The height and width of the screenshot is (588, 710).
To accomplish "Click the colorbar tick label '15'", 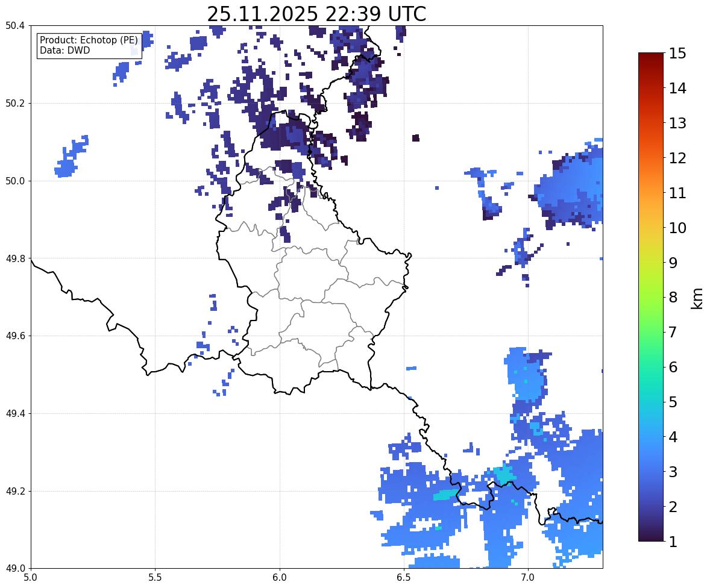I will pos(677,54).
